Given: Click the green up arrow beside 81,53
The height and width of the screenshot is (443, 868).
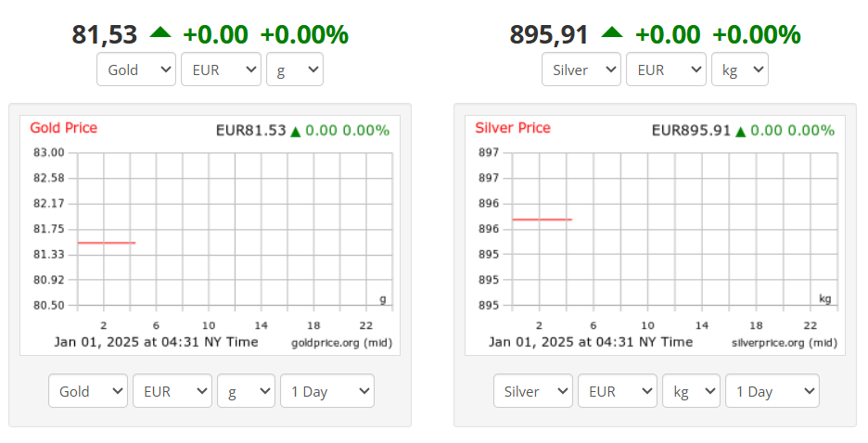Looking at the screenshot, I should pos(160,32).
